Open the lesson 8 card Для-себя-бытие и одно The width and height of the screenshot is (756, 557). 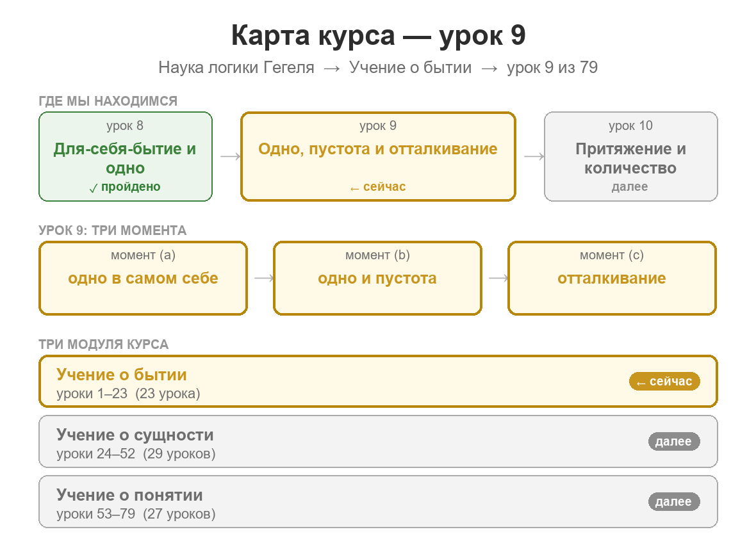coord(126,157)
